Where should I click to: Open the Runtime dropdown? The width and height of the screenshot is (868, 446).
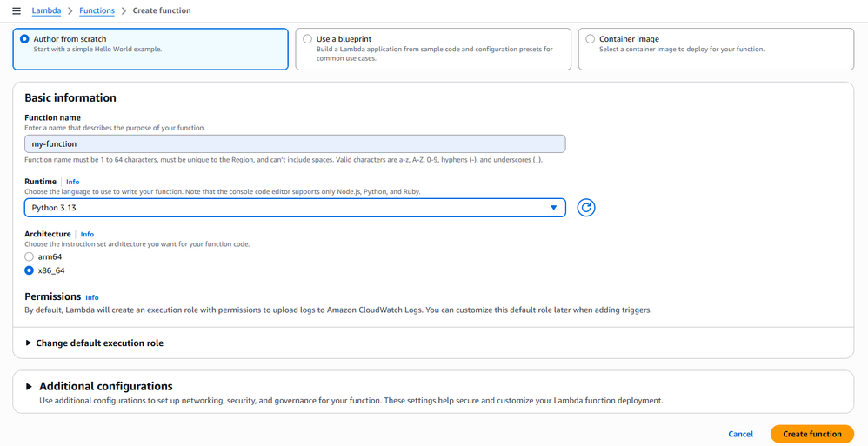[295, 208]
